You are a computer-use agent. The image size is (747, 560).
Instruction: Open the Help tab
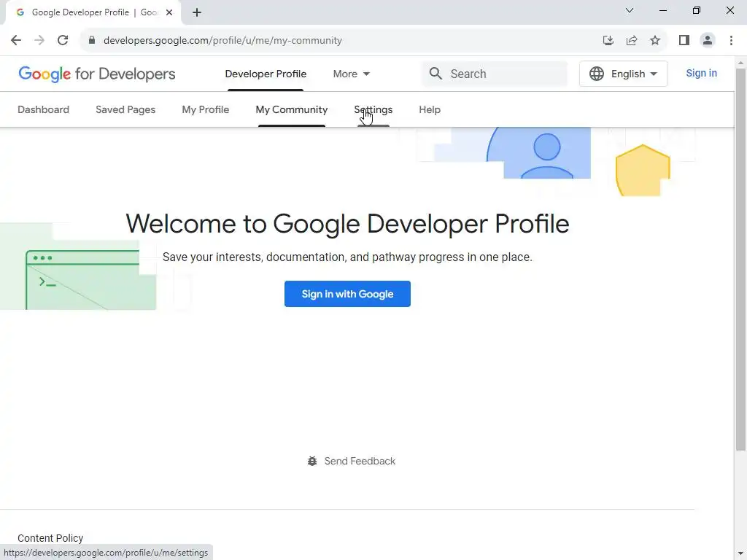tap(430, 109)
